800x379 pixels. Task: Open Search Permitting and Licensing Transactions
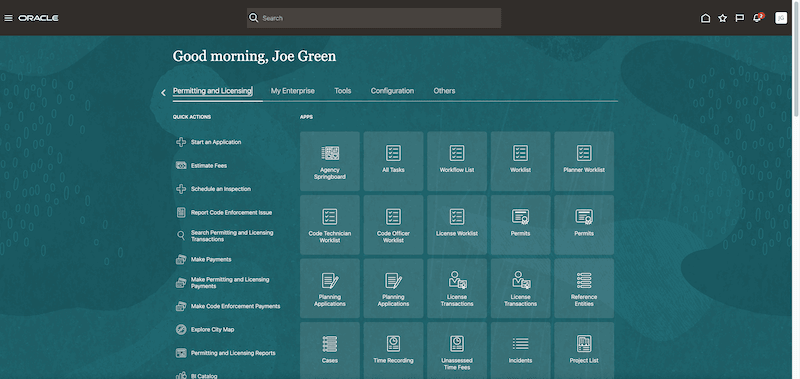225,236
